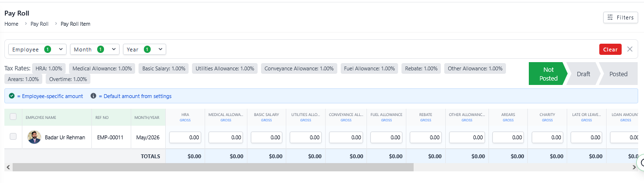This screenshot has height=183, width=644.
Task: Click the green check Employee-specific amount icon
Action: 12,96
